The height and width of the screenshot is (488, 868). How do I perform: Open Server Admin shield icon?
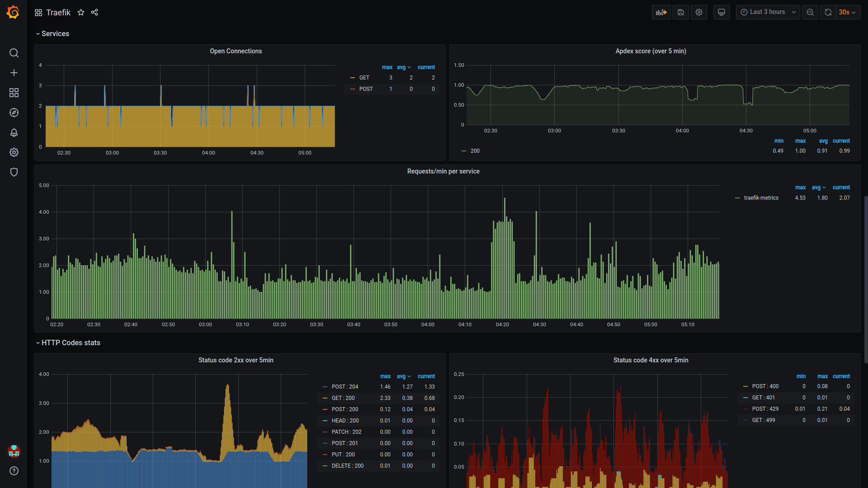click(14, 172)
